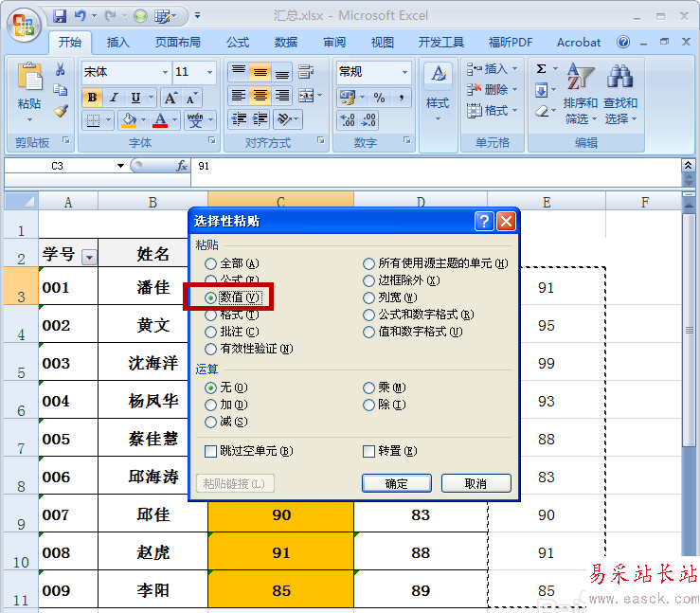Confirm paste special with 确定

click(x=397, y=483)
